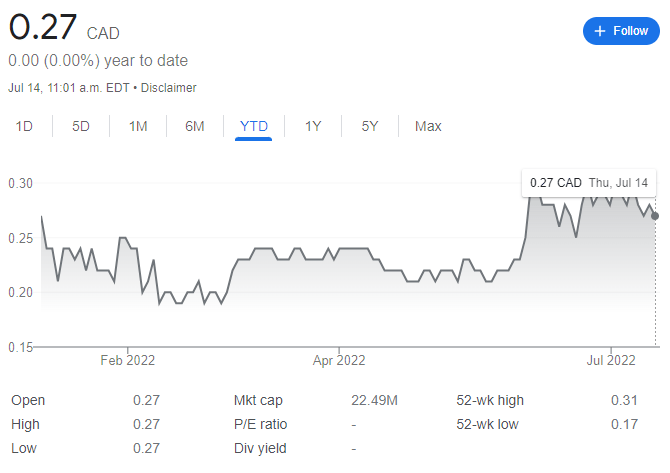
Task: Click the Apr 2022 axis label
Action: coord(339,361)
